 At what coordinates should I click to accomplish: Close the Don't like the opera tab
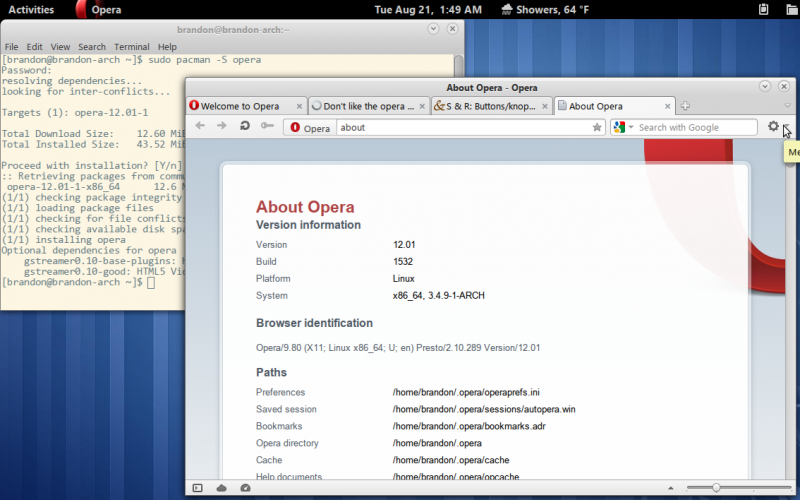click(x=422, y=106)
